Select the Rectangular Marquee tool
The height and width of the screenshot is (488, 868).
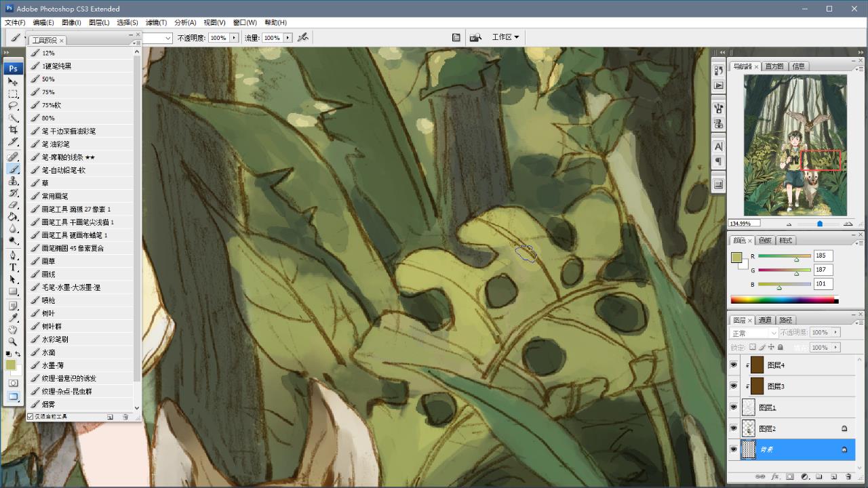click(x=13, y=94)
